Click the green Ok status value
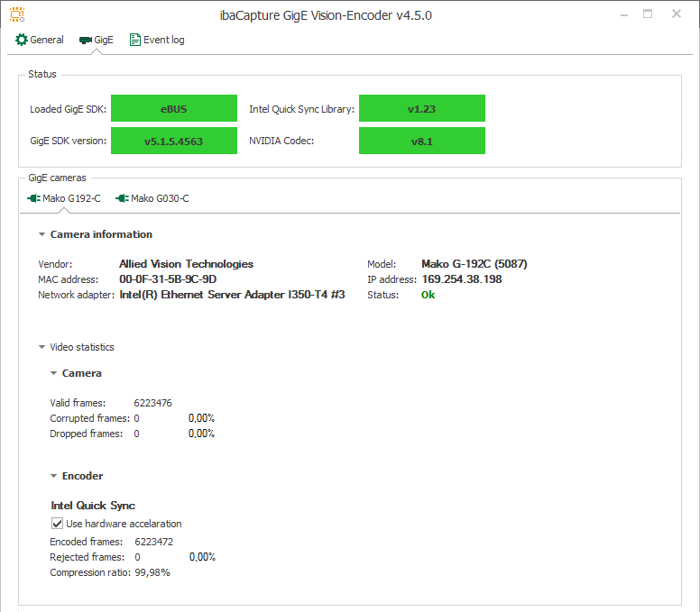 [x=428, y=295]
